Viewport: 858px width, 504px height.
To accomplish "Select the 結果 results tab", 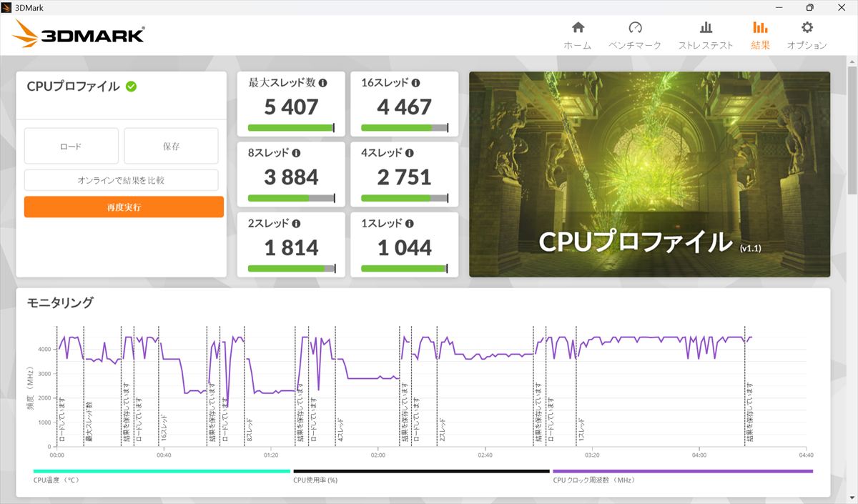I will (760, 36).
